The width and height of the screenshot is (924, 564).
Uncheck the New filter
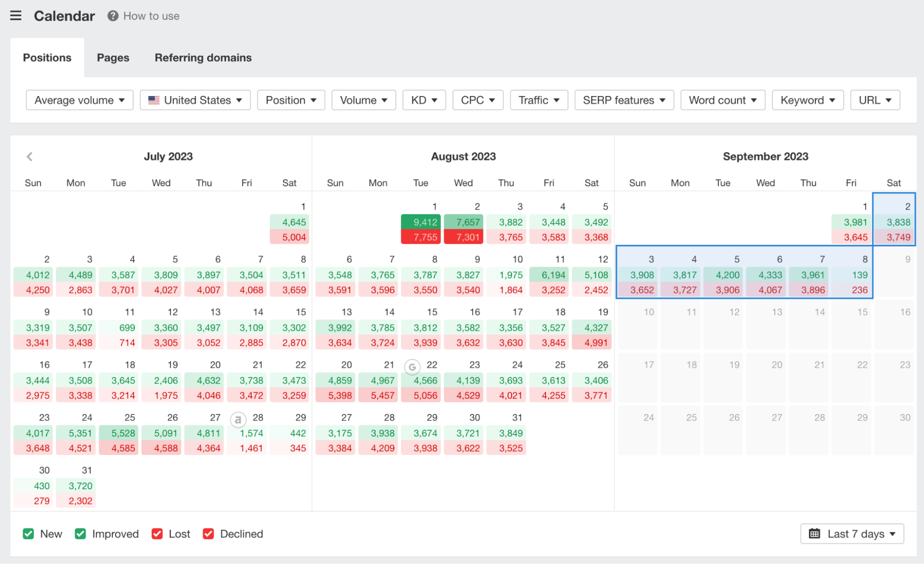[x=28, y=534]
